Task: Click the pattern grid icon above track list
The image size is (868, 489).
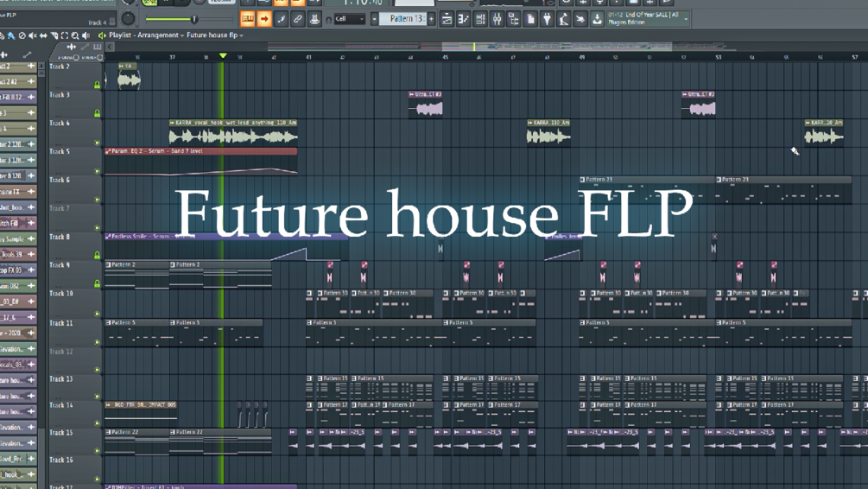Action: point(98,47)
